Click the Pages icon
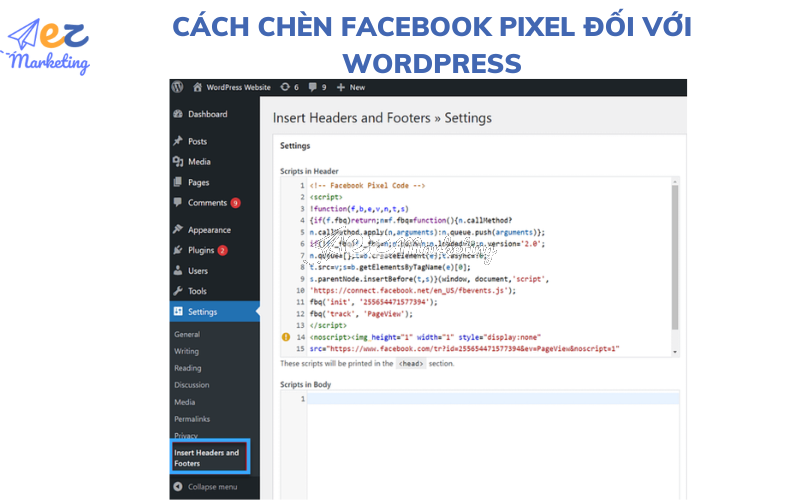This screenshot has height=500, width=800. (178, 182)
